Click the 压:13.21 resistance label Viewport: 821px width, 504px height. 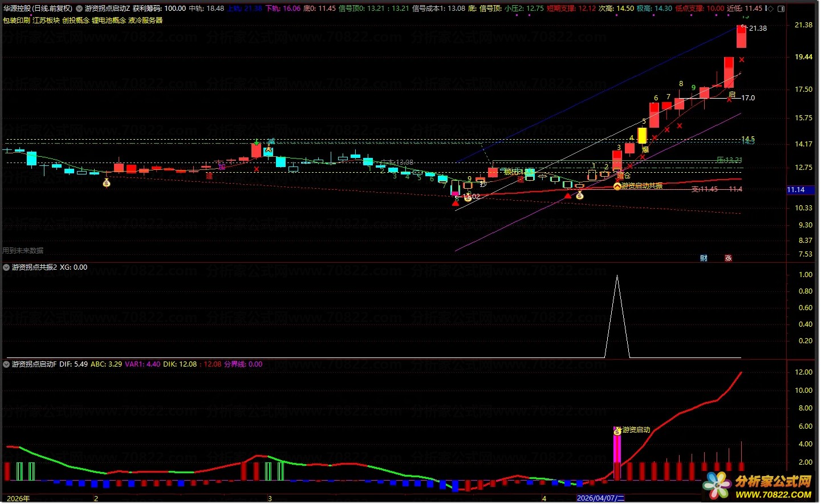[729, 160]
